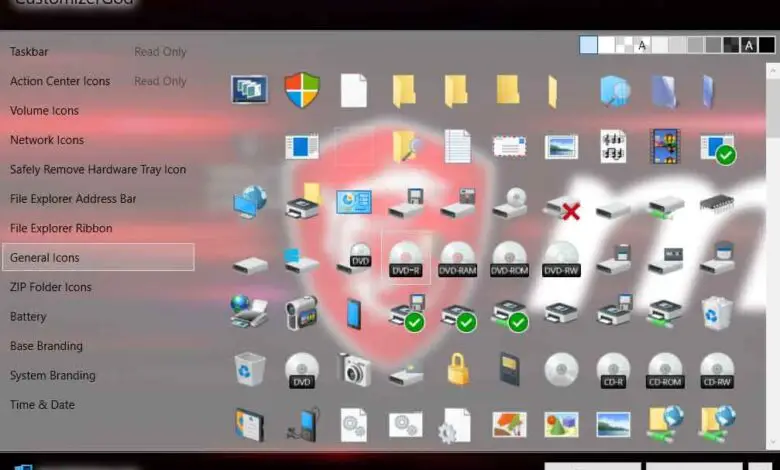Select the blue smartphone icon
The height and width of the screenshot is (470, 780).
(354, 314)
